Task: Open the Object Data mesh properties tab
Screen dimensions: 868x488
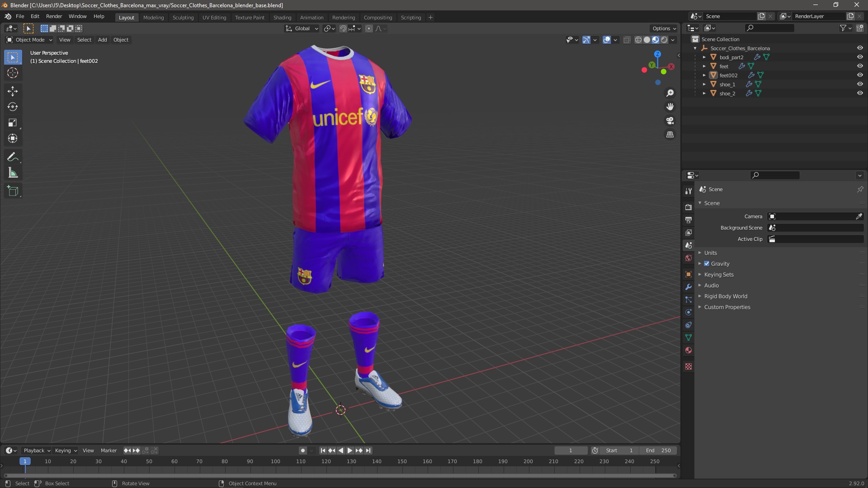Action: point(689,338)
